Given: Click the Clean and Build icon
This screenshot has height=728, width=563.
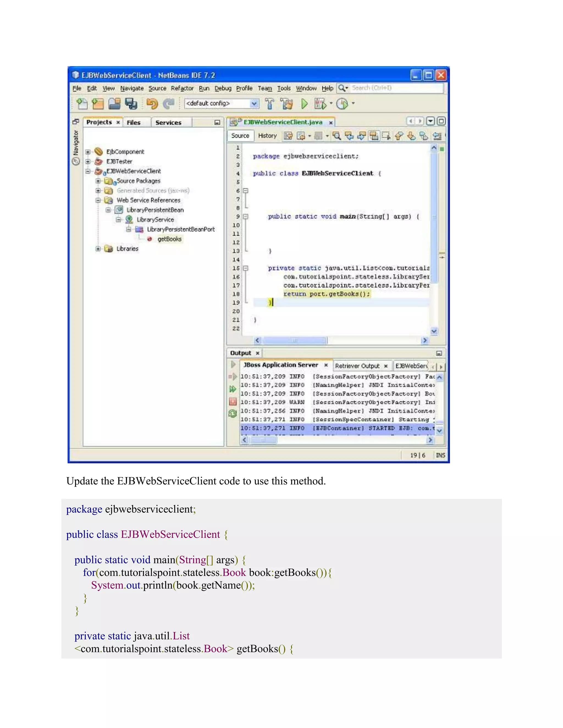Looking at the screenshot, I should [x=286, y=104].
